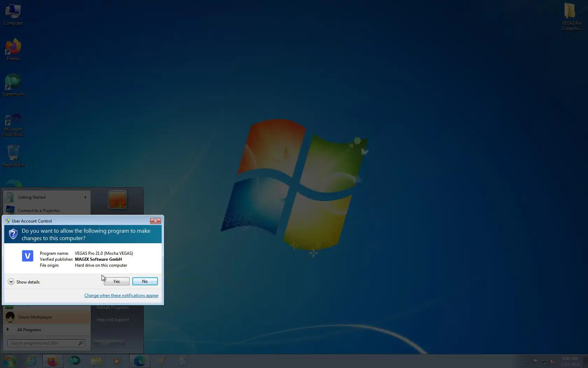Screen dimensions: 588x368
Task: Click the 'Search programs and files' box
Action: tap(46, 343)
